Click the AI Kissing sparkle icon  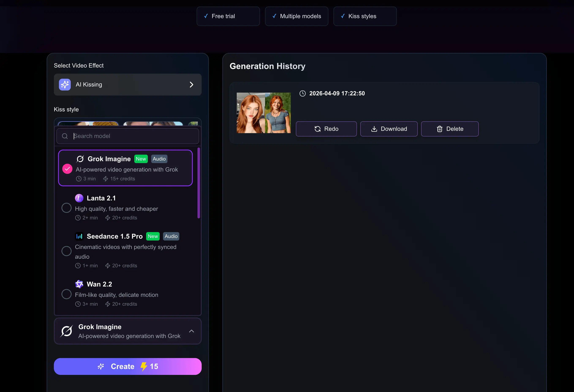65,85
